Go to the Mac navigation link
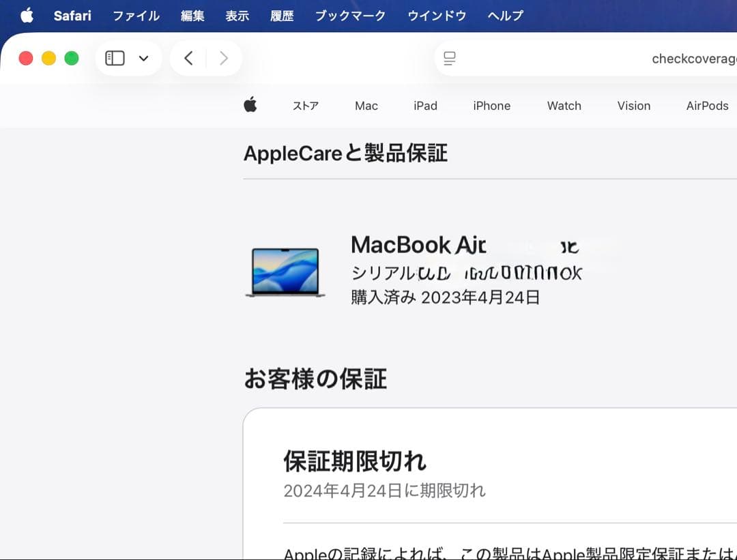 click(366, 106)
